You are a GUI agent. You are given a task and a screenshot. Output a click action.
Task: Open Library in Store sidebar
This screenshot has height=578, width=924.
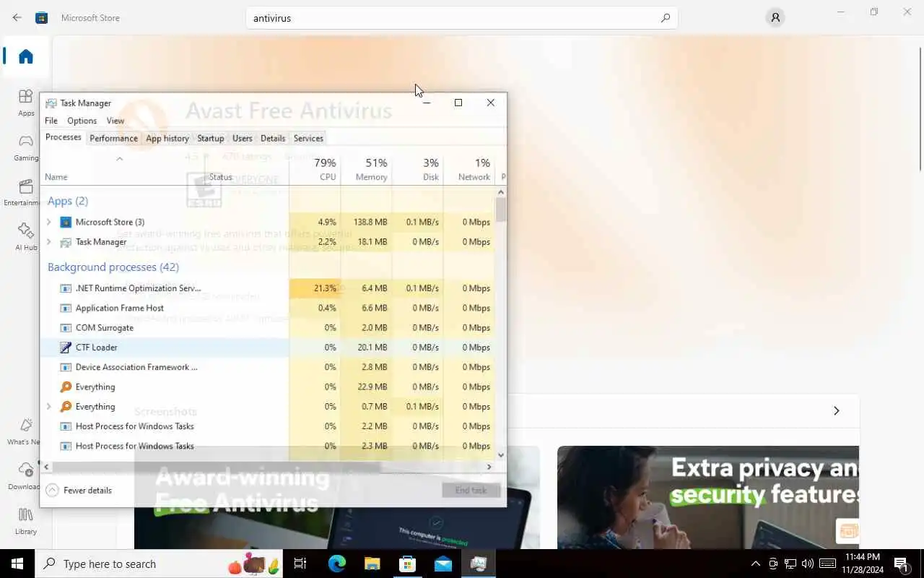[26, 521]
